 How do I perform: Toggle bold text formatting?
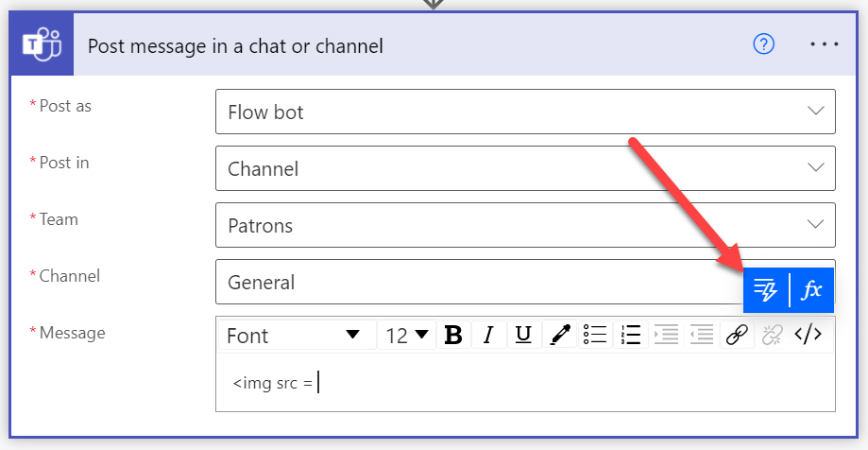[x=453, y=335]
